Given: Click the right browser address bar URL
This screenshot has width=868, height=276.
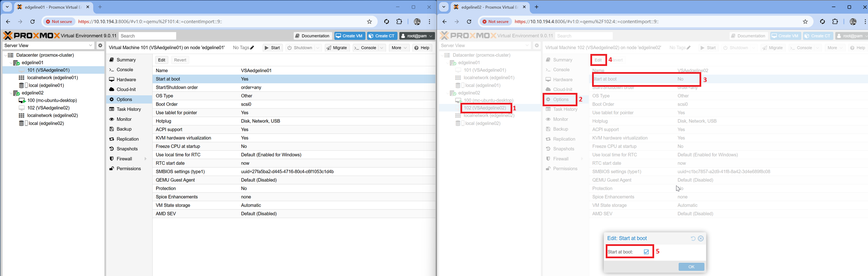Looking at the screenshot, I should click(586, 22).
